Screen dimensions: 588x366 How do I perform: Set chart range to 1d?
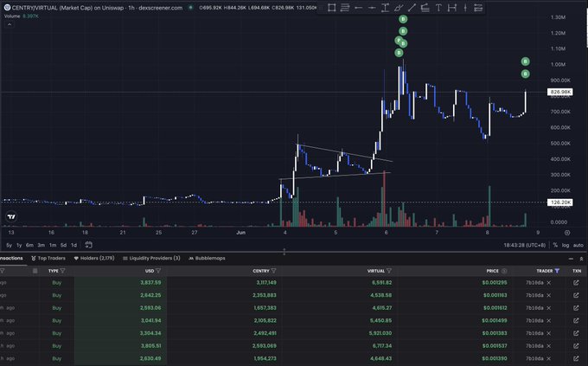coord(73,245)
